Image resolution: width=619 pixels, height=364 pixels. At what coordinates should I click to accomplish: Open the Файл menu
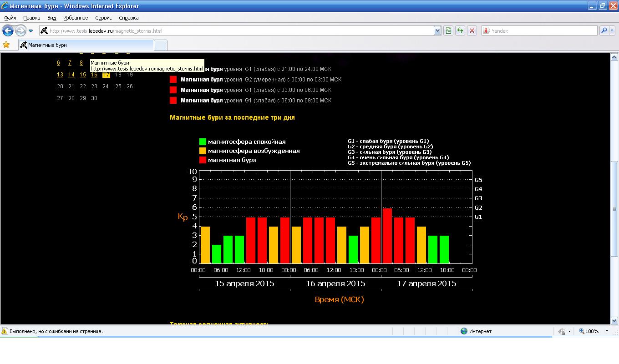coord(10,18)
